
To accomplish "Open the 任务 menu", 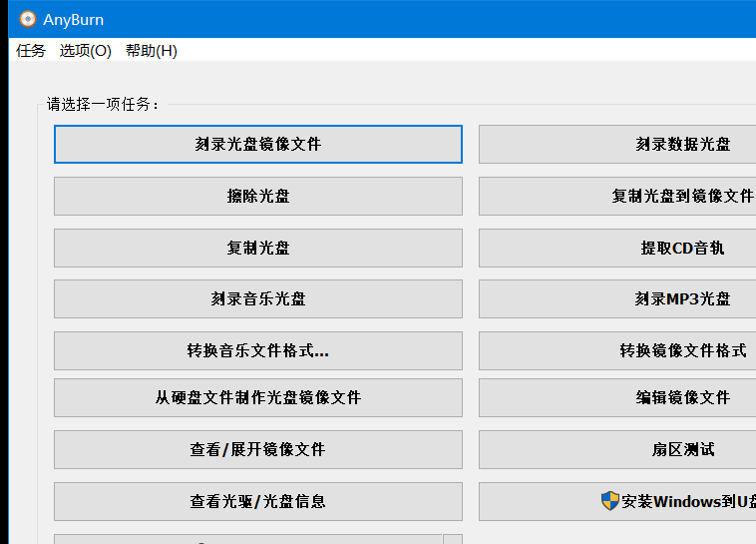I will tap(30, 51).
